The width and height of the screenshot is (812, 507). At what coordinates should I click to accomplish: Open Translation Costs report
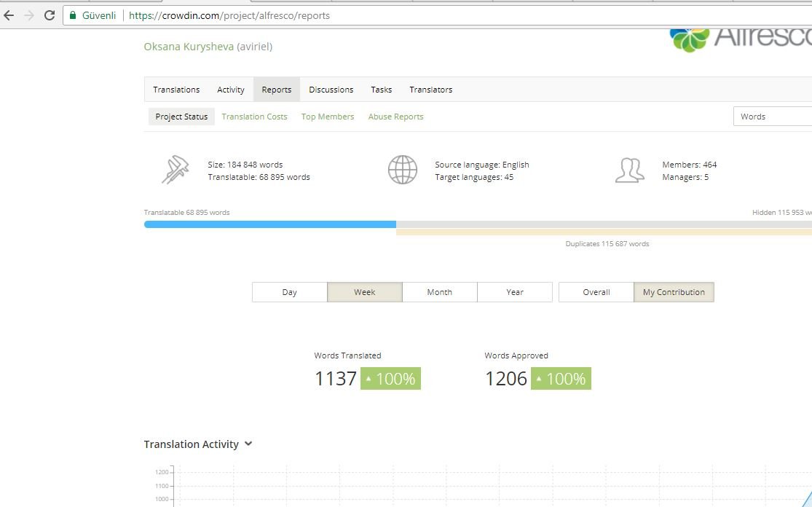pos(254,117)
